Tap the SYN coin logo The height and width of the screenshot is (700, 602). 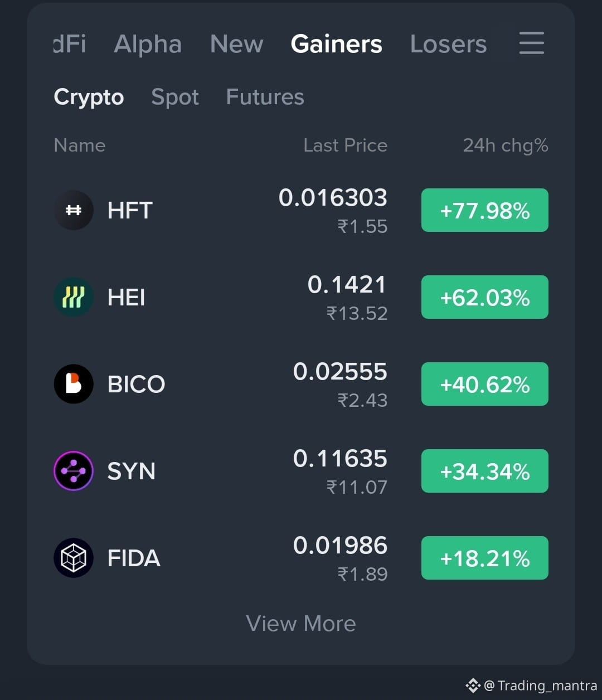(x=74, y=471)
